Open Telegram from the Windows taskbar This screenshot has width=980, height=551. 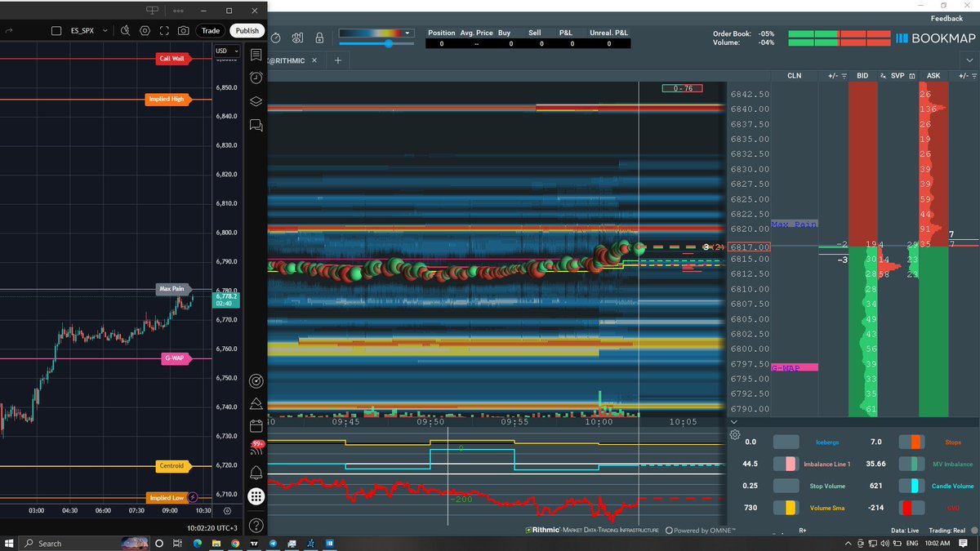(x=273, y=543)
